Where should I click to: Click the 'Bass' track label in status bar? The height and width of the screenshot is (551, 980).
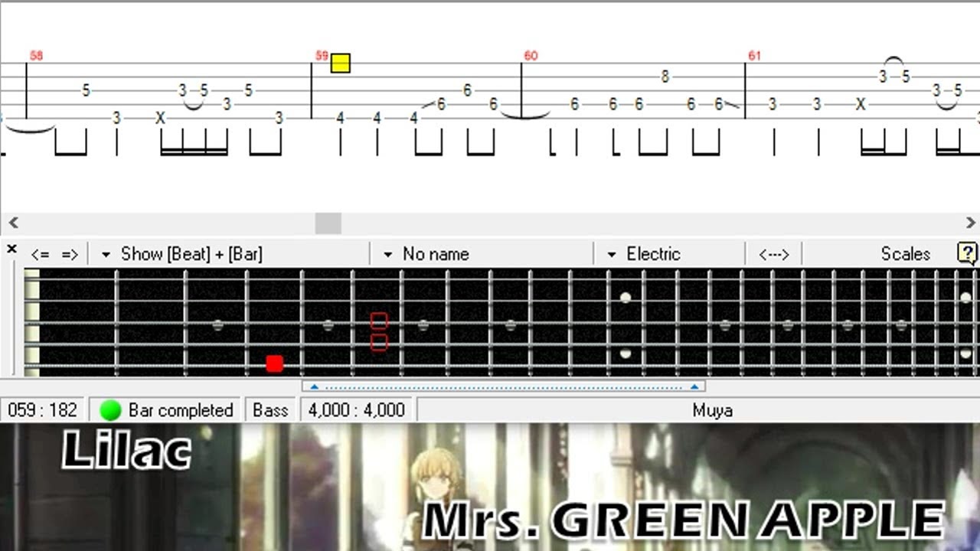[270, 410]
